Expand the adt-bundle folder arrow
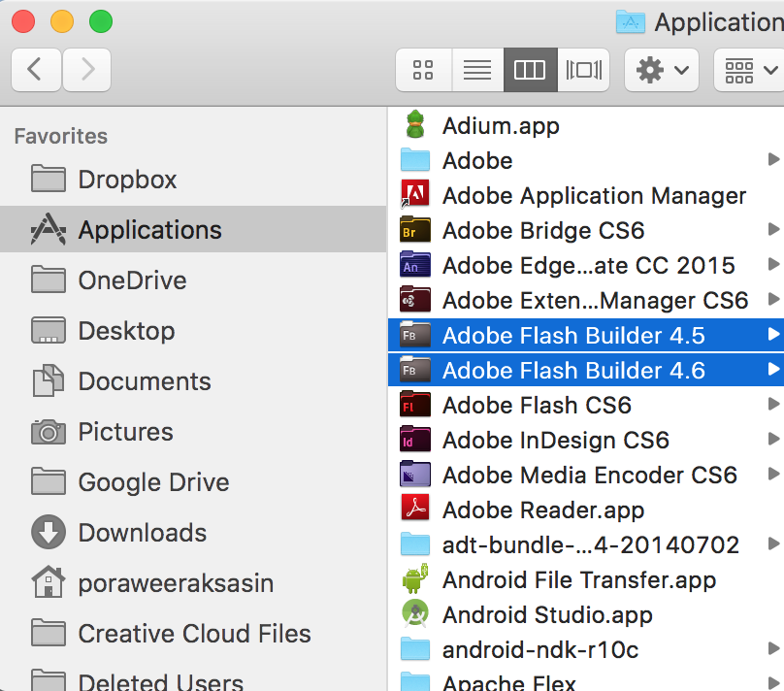The width and height of the screenshot is (784, 691). [x=773, y=543]
